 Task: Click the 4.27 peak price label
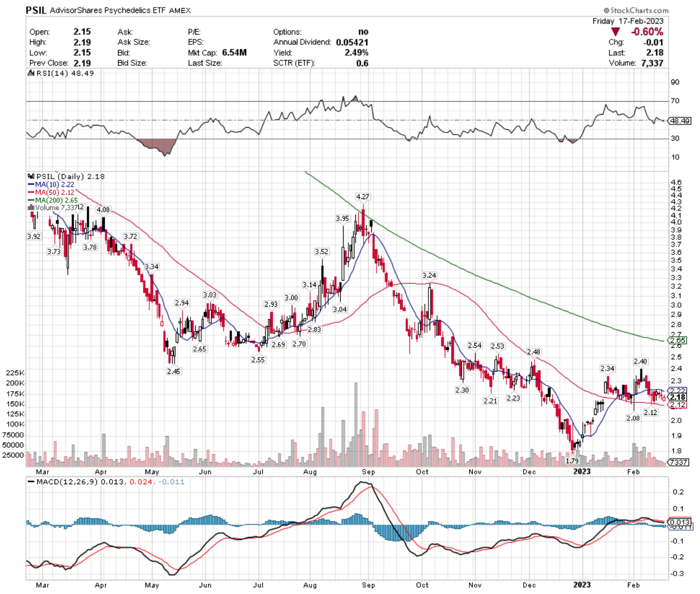coord(362,196)
